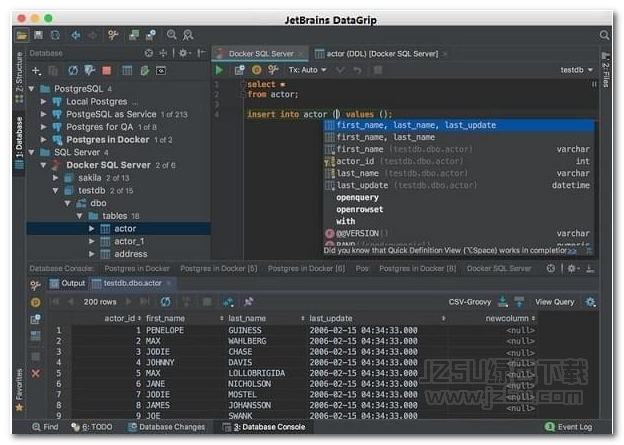Expand the Local Postgres data source
The image size is (624, 445).
coord(43,101)
